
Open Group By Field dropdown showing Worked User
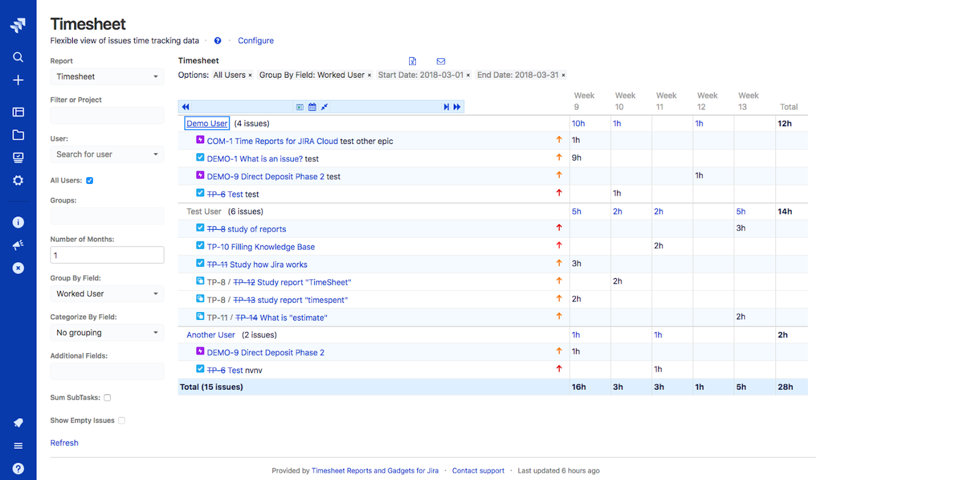107,294
